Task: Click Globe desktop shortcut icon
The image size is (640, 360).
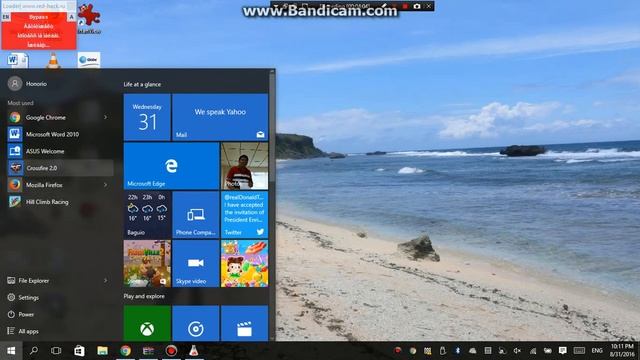Action: [89, 60]
